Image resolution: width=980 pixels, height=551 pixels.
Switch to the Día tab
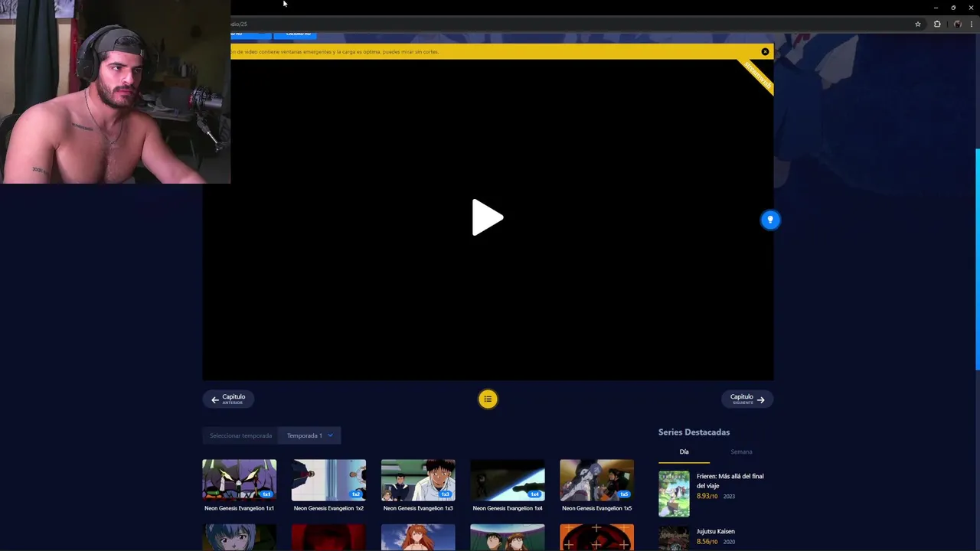point(684,452)
